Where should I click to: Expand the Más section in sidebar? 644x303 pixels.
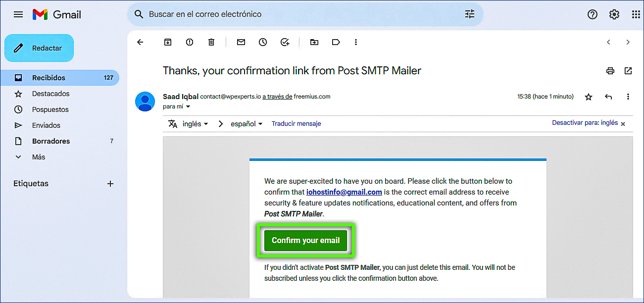point(39,157)
